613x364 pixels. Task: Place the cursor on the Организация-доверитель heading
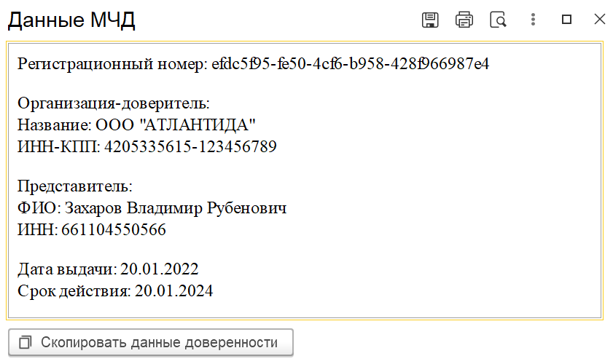(x=114, y=103)
